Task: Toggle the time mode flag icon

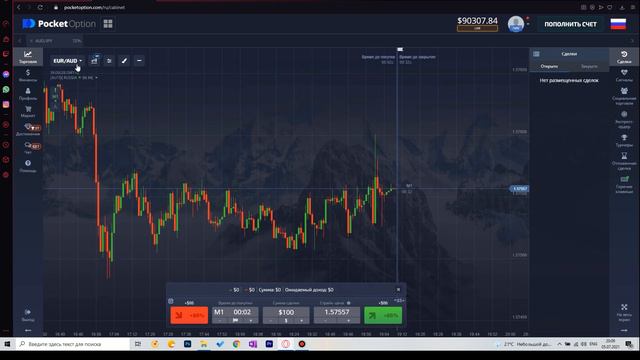Action: (235, 321)
